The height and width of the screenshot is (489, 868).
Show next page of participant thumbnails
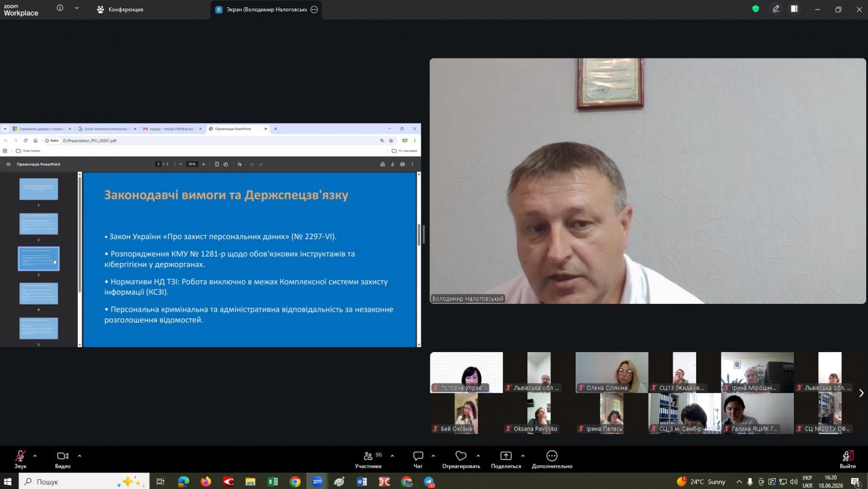coord(861,393)
